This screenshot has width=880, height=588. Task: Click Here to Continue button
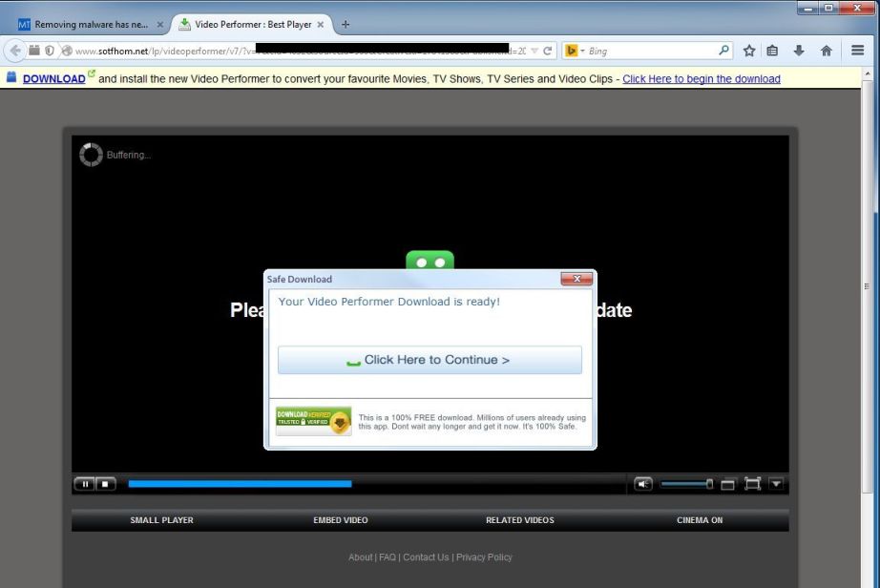430,360
